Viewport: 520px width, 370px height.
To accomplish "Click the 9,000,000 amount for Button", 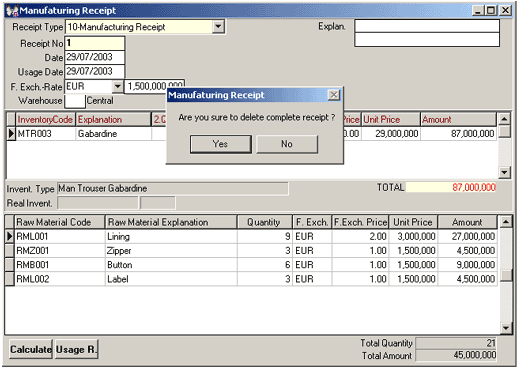I will (467, 265).
